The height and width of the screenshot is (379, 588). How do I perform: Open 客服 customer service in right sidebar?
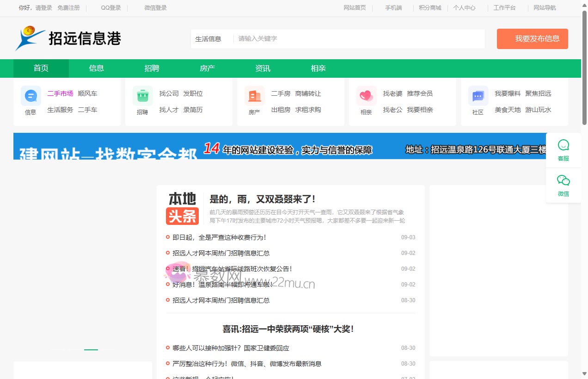563,149
